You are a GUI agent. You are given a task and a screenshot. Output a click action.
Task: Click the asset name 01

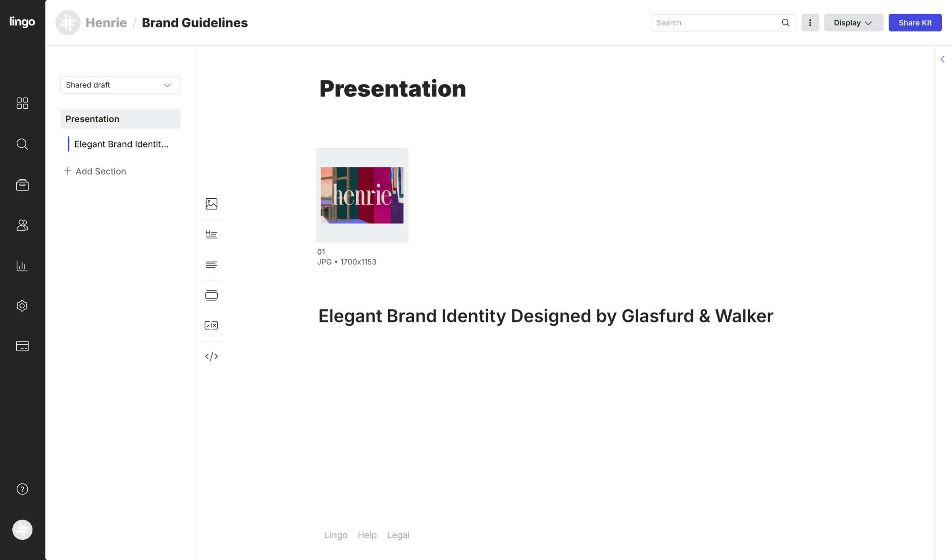pyautogui.click(x=321, y=251)
